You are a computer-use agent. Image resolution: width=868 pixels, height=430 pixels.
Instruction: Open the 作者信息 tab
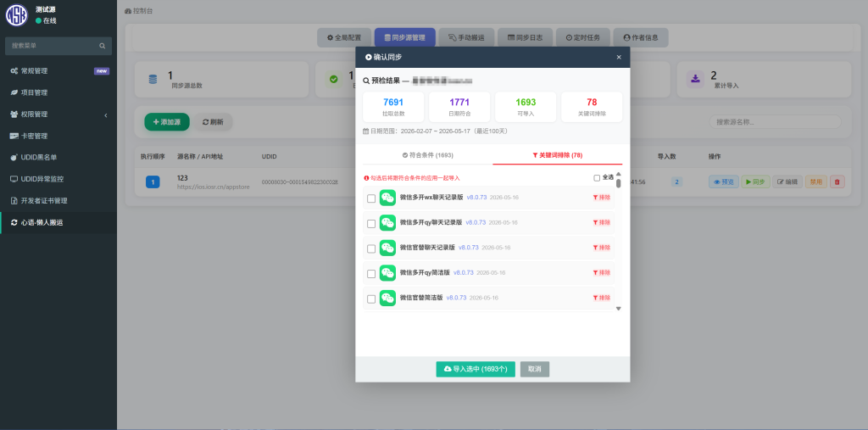coord(641,37)
